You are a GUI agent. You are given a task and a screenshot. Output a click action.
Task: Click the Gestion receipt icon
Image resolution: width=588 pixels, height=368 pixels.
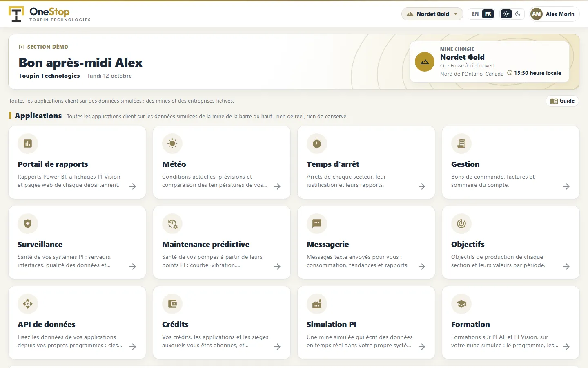(461, 144)
